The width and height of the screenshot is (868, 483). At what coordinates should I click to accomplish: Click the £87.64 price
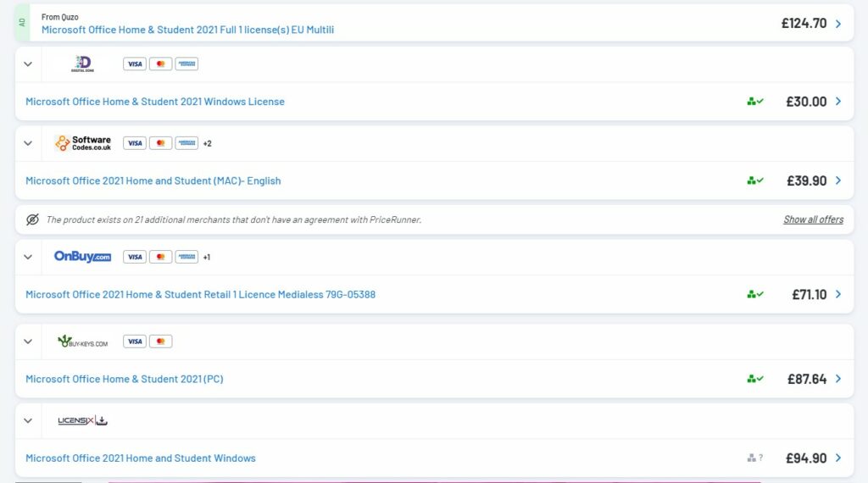pos(807,380)
